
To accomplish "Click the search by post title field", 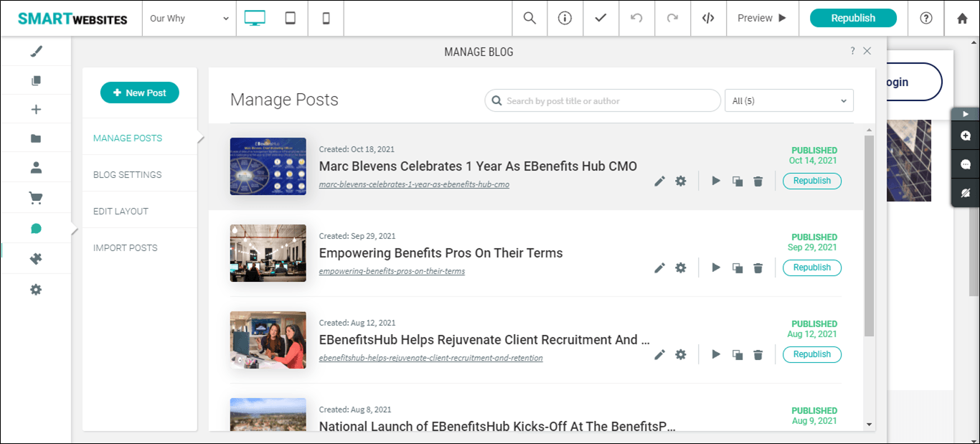I will pos(603,100).
